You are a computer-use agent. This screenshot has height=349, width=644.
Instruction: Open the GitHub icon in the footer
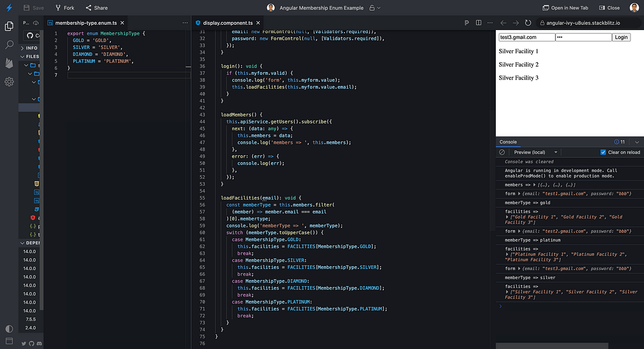pos(32,343)
